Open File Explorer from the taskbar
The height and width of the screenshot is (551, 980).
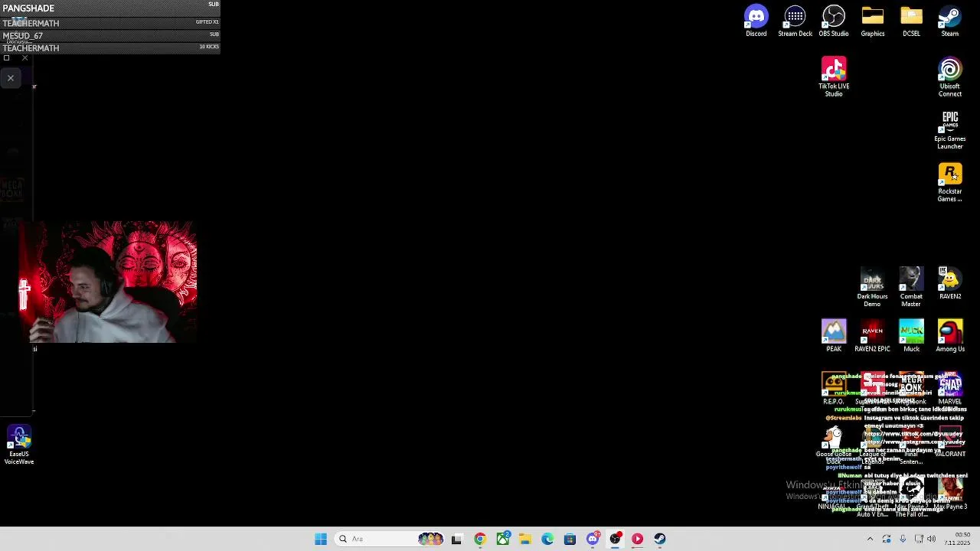525,539
